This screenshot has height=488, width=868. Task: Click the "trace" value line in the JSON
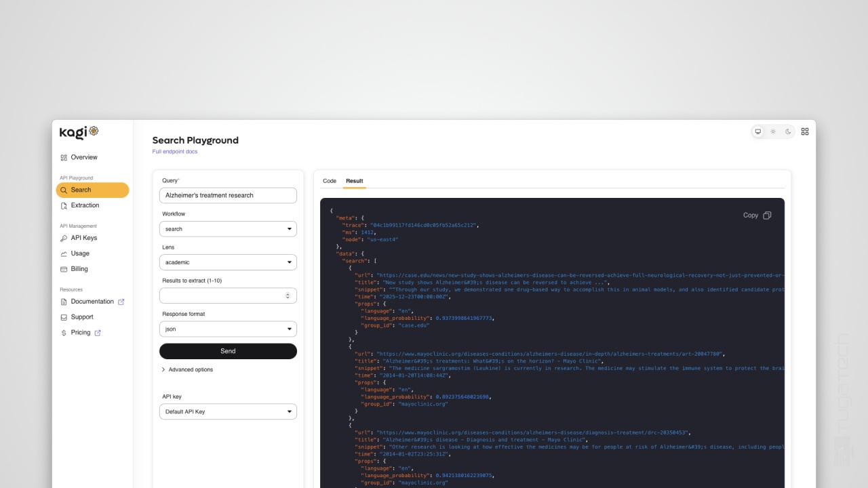[x=410, y=225]
